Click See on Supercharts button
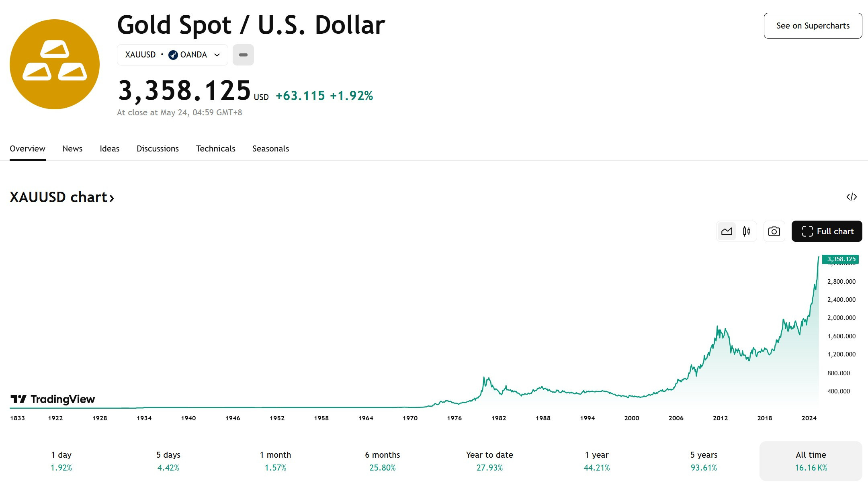The height and width of the screenshot is (483, 868). [x=813, y=26]
